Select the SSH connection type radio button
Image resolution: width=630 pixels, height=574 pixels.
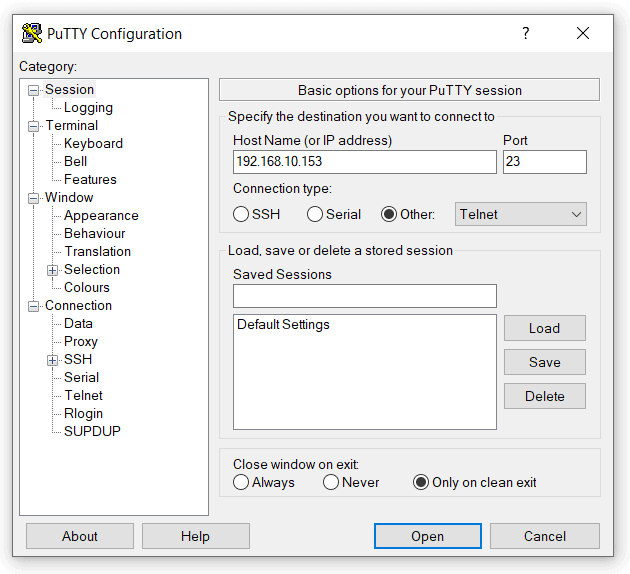(x=241, y=214)
